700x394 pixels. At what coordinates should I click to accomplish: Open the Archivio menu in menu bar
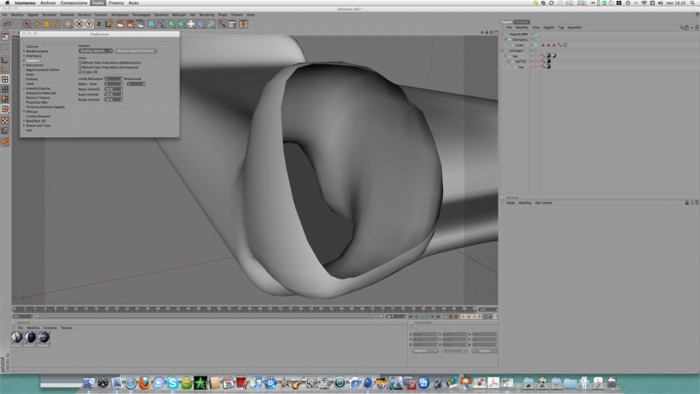tap(48, 3)
